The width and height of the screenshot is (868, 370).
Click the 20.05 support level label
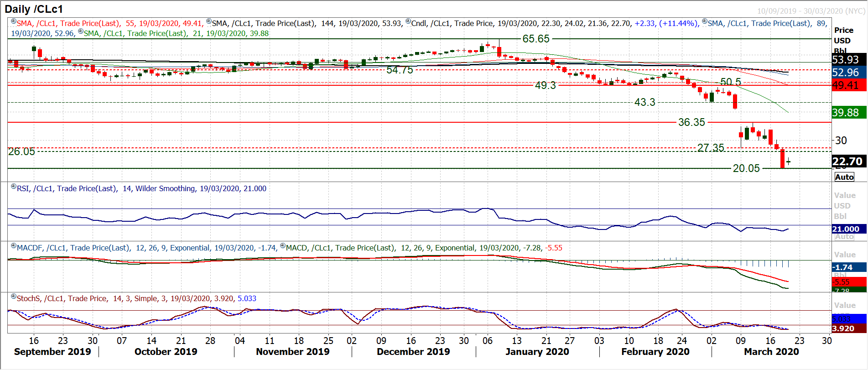746,168
